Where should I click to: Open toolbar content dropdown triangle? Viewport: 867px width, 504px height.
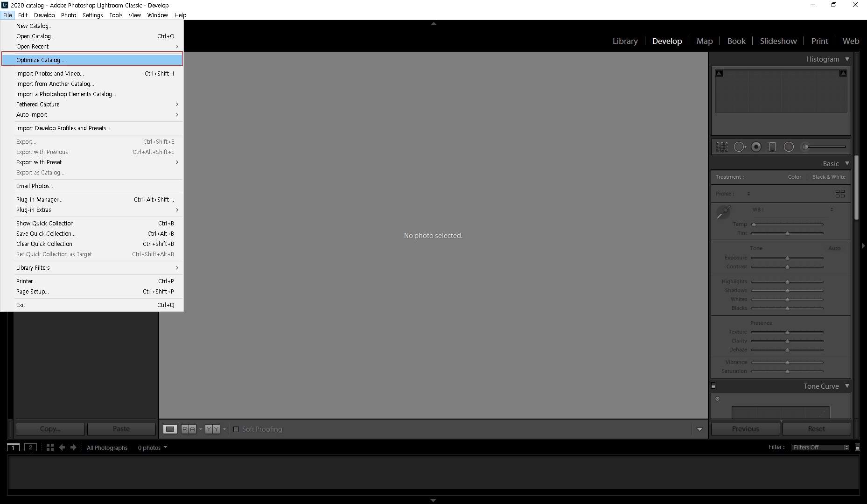[x=699, y=429]
